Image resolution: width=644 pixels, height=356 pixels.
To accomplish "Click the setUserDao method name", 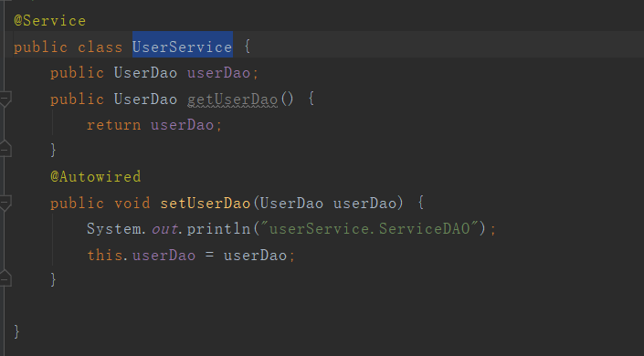I will coord(206,204).
